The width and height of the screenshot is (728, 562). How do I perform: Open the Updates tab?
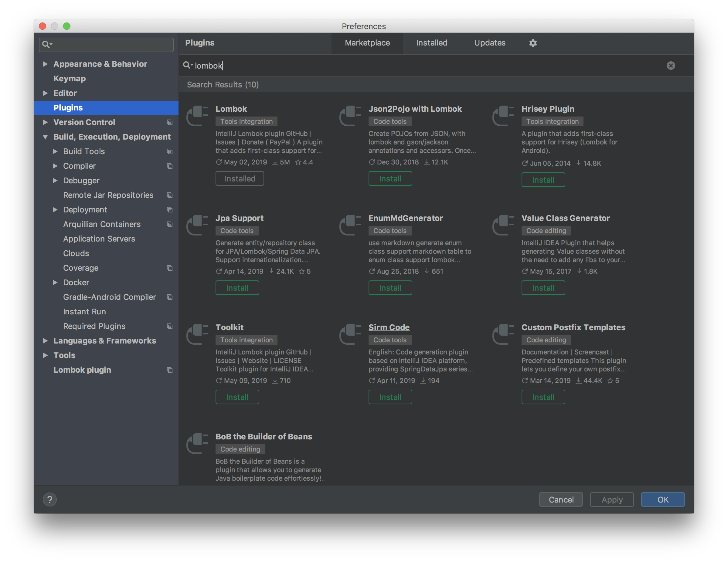tap(489, 43)
